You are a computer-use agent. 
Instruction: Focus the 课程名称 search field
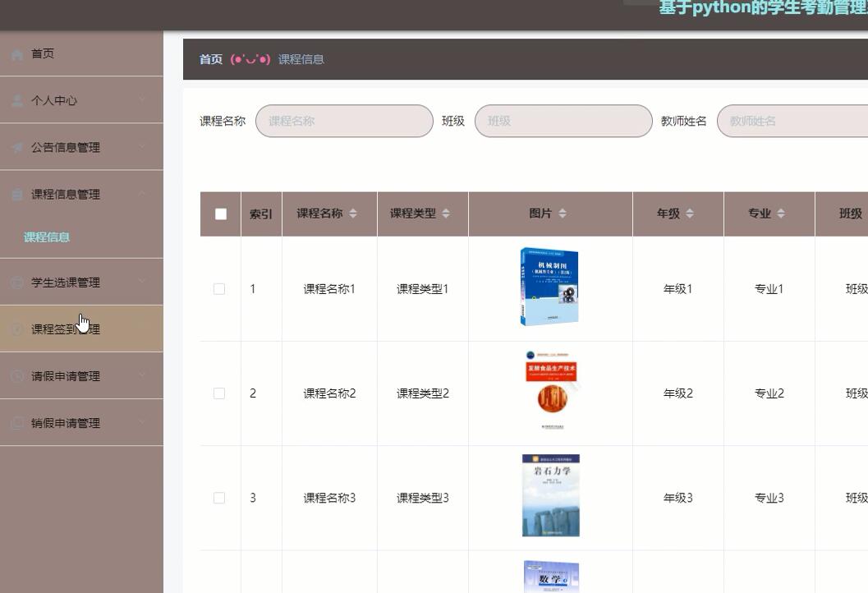click(x=344, y=122)
